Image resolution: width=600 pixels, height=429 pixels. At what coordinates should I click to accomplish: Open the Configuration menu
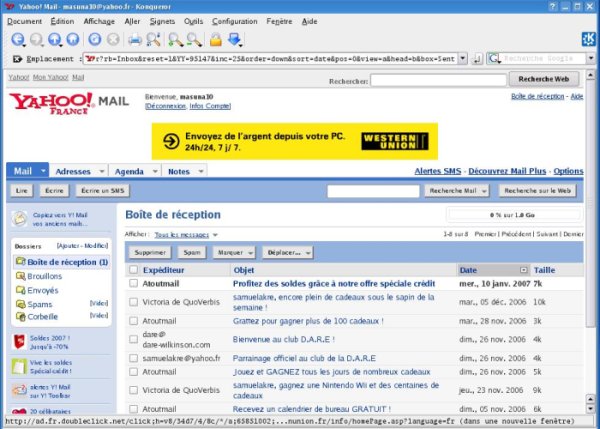[x=235, y=21]
